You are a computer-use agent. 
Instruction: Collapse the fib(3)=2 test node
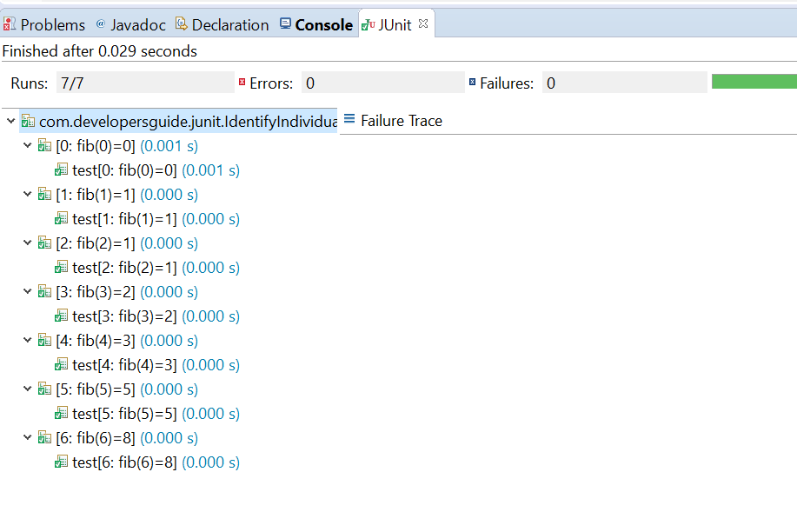point(27,291)
